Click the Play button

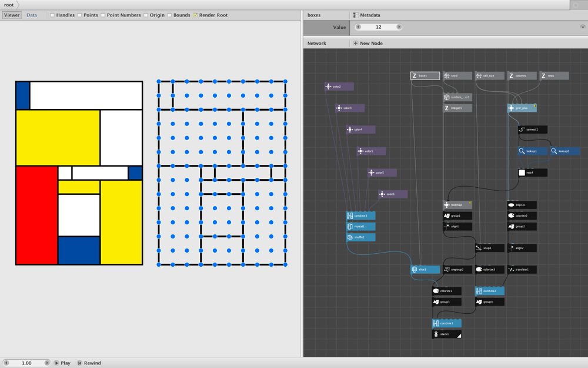click(62, 363)
